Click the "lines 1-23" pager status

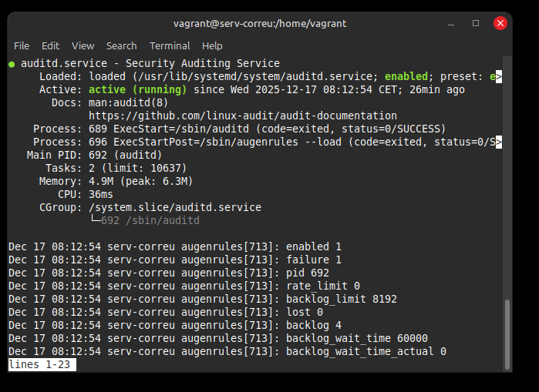point(42,364)
